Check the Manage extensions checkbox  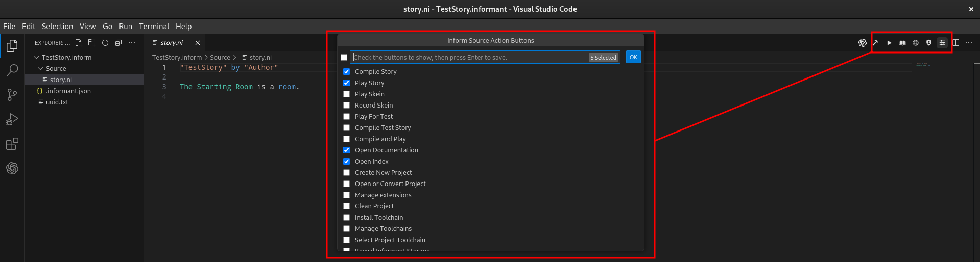346,195
